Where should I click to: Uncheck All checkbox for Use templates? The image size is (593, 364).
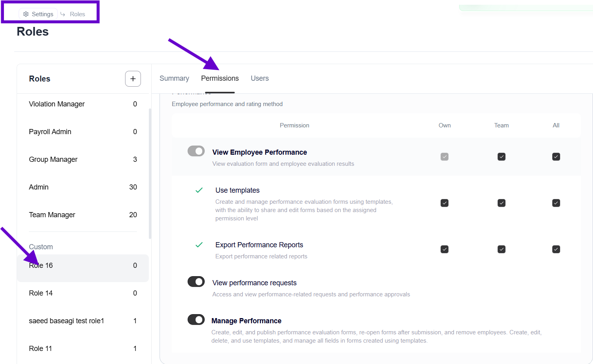click(556, 203)
